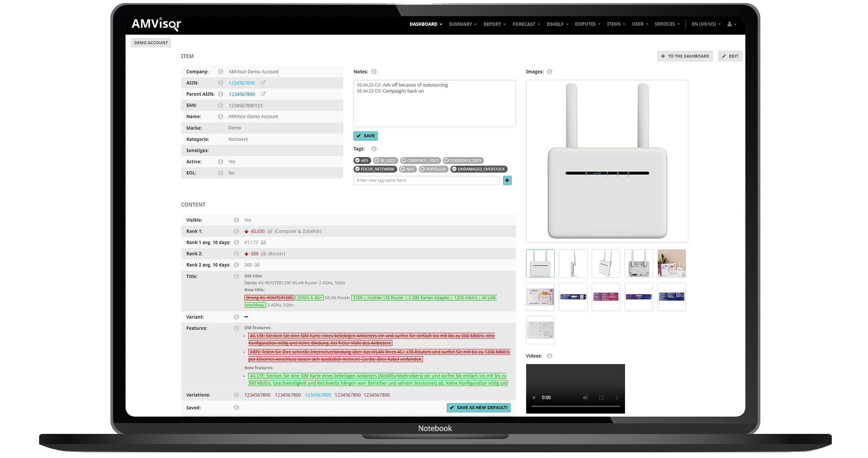
Task: Enable the TOPSELLER tag
Action: click(x=433, y=169)
